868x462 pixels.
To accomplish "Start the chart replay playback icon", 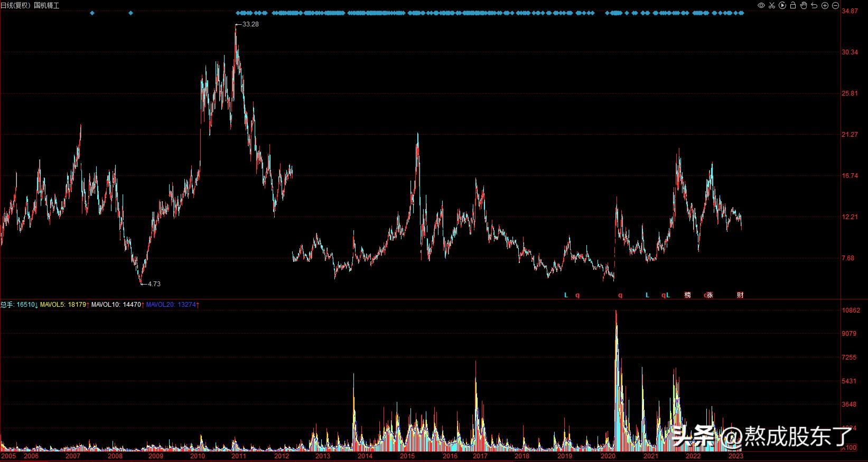I will (x=782, y=5).
